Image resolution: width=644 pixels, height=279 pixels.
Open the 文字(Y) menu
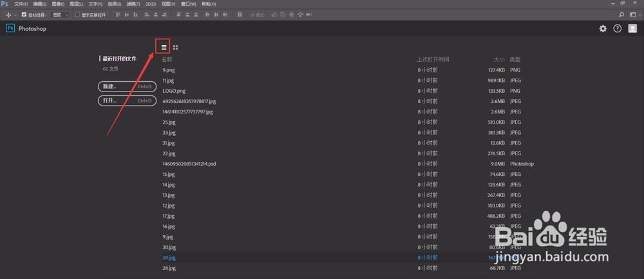tap(95, 4)
